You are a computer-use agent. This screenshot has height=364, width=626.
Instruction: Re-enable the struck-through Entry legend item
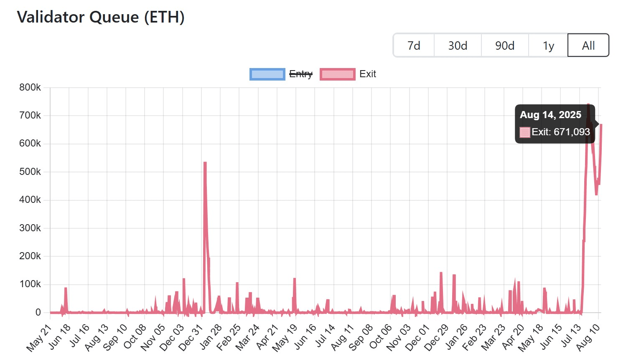[x=301, y=74]
